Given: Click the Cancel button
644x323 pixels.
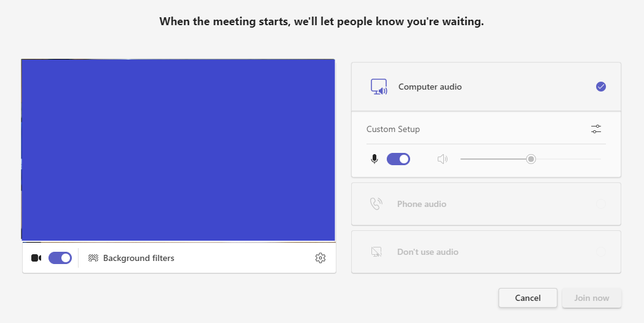Looking at the screenshot, I should click(x=528, y=298).
